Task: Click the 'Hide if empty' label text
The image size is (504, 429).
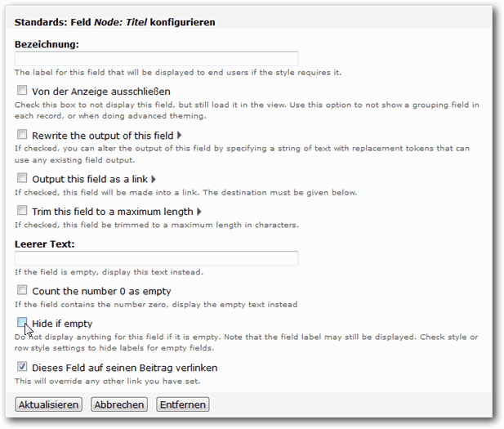Action: [x=62, y=323]
